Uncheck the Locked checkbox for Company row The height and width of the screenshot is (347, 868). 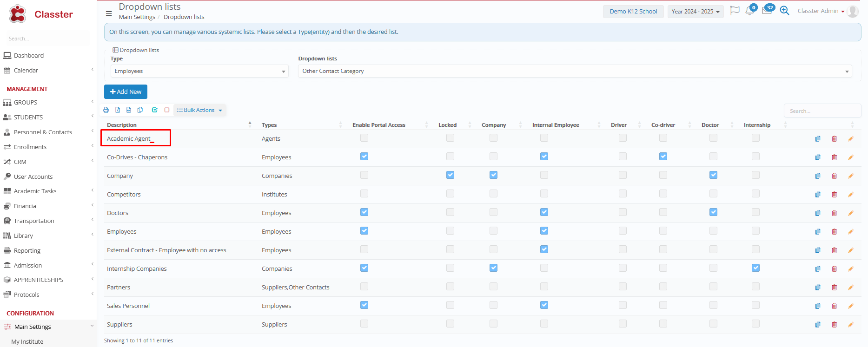tap(450, 175)
